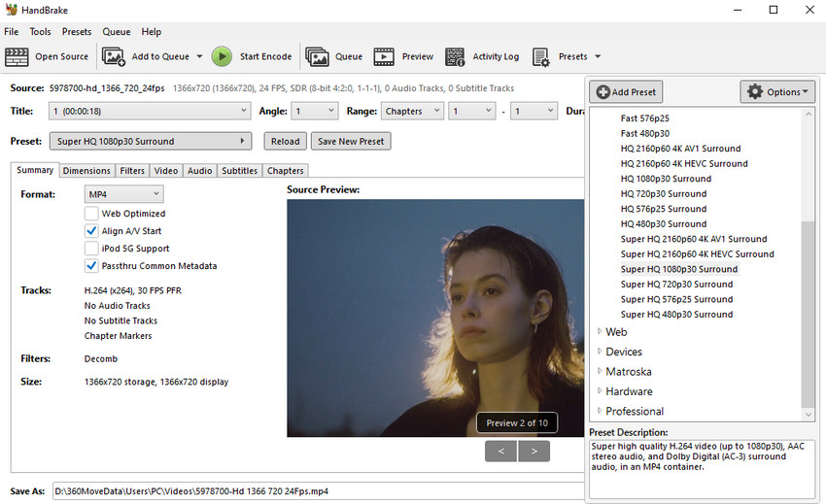Open the Tools menu
This screenshot has height=504, width=826.
tap(40, 32)
